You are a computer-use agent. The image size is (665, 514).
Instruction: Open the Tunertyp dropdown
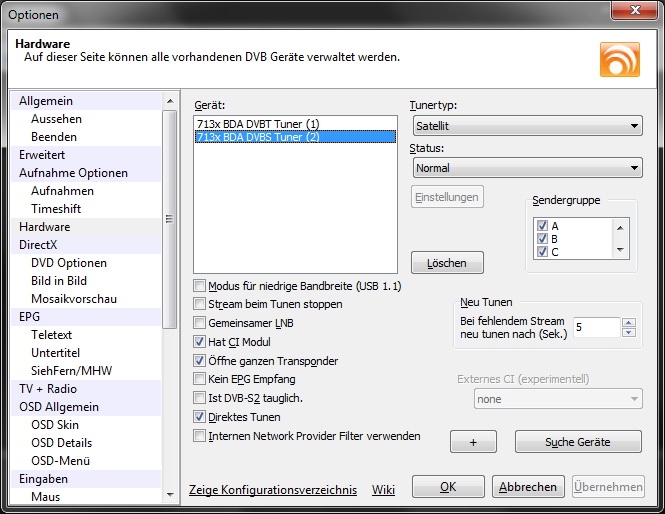527,126
